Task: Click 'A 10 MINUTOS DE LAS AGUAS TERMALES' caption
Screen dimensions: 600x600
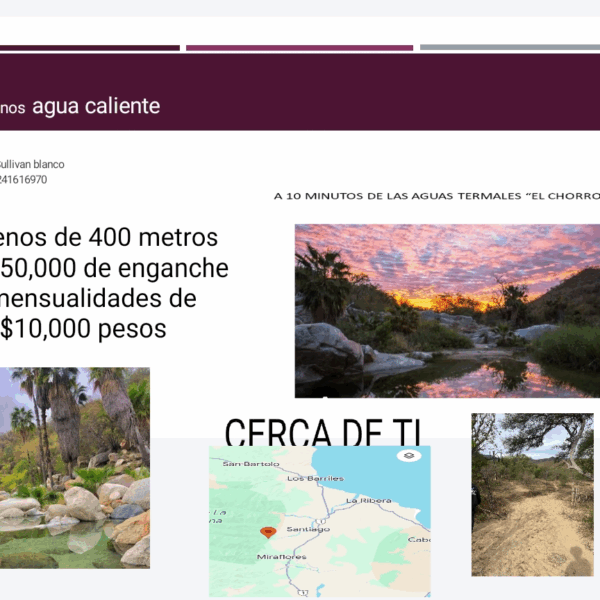Action: coord(437,196)
